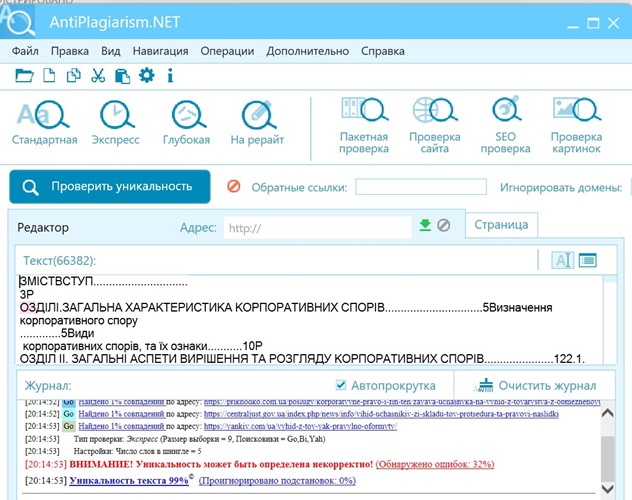
Task: Open the Файл menu
Action: click(x=25, y=51)
